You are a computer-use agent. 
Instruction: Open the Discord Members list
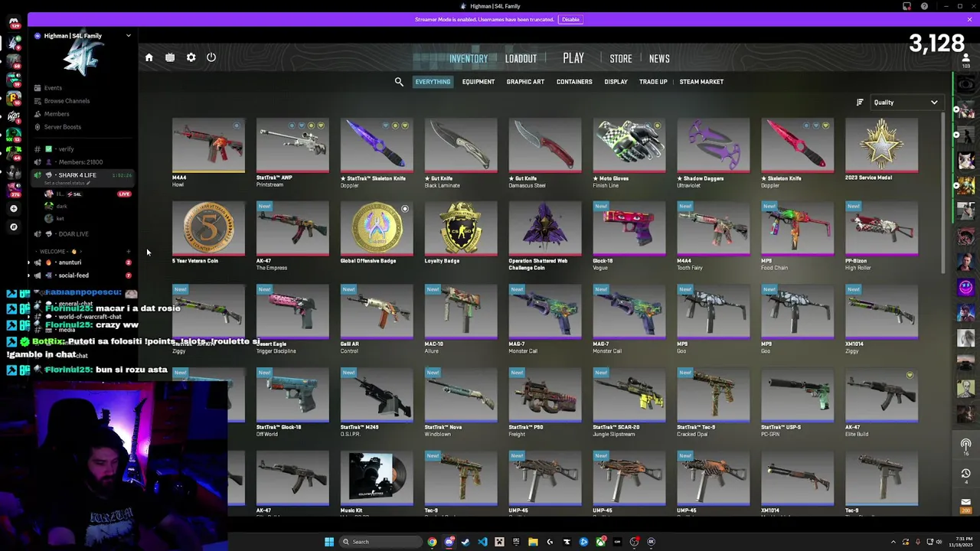click(x=57, y=114)
